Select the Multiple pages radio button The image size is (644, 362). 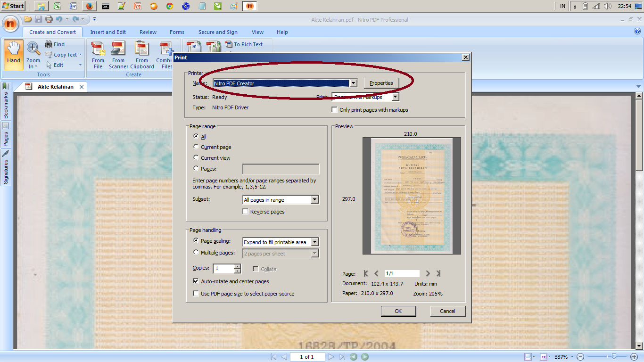pyautogui.click(x=196, y=253)
